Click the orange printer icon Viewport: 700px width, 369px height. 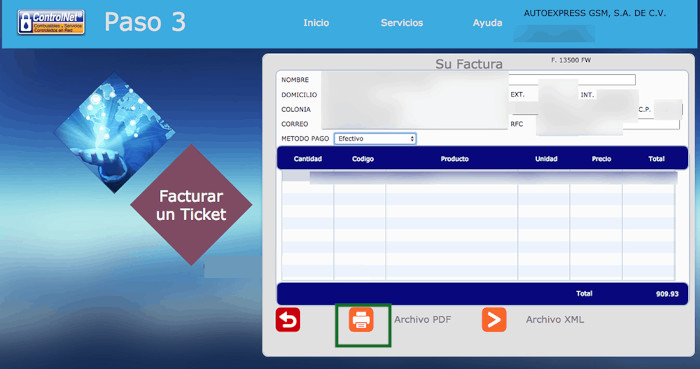pos(361,319)
